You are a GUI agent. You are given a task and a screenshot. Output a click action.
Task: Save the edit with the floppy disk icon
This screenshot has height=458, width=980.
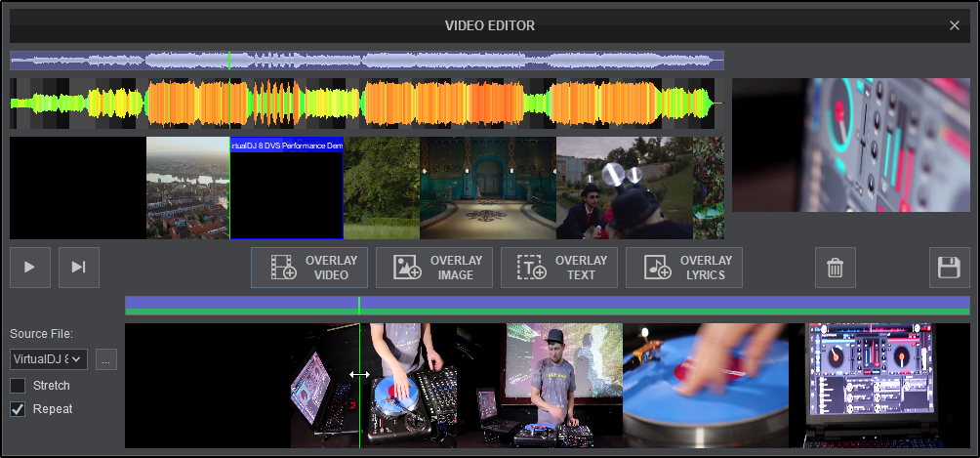pos(949,268)
